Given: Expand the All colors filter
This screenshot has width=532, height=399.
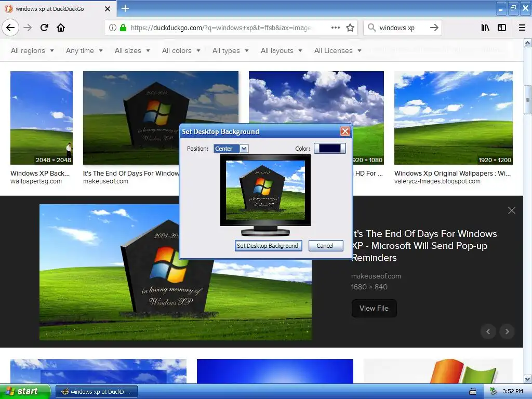Looking at the screenshot, I should pyautogui.click(x=181, y=50).
